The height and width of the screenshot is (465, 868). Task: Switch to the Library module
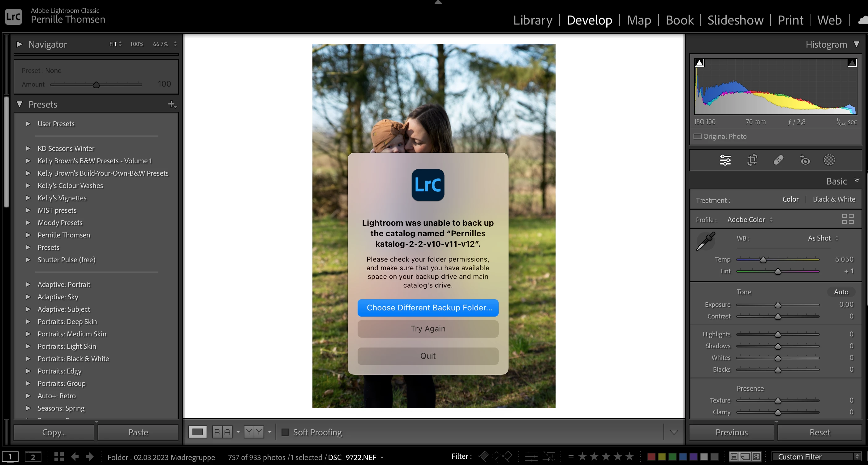(x=532, y=20)
